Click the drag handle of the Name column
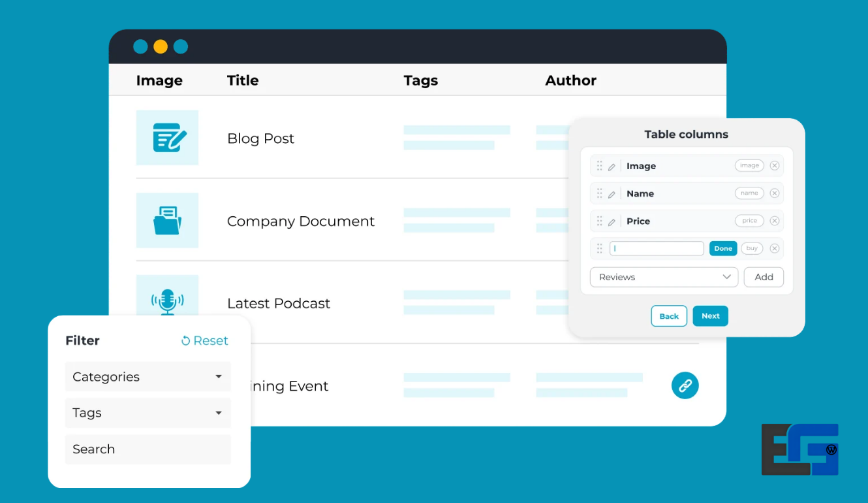 (599, 193)
